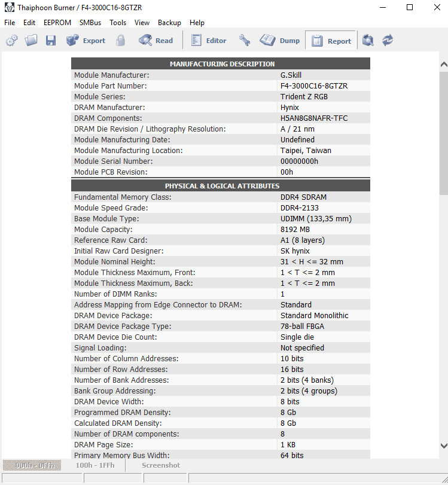This screenshot has width=448, height=485.
Task: Open the Edit menu
Action: click(29, 23)
